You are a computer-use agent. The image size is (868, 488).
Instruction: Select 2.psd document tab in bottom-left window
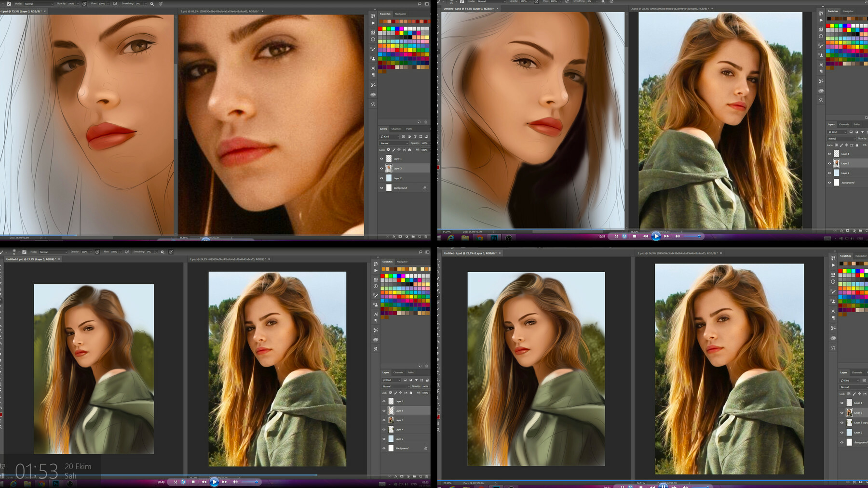click(x=228, y=259)
